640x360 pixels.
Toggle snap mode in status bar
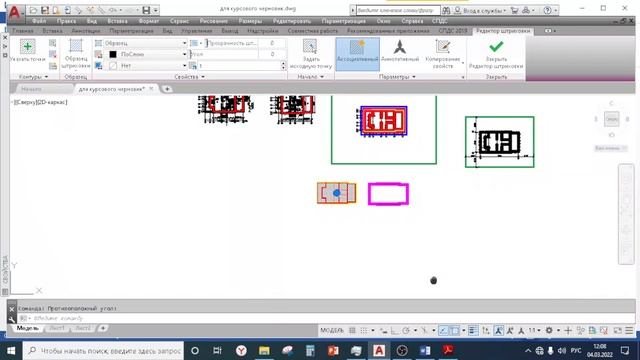click(363, 330)
